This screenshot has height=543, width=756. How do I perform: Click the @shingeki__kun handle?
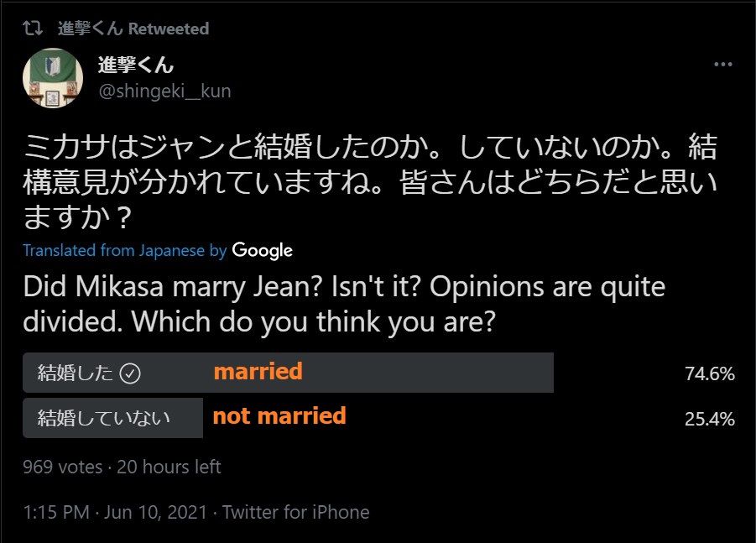164,91
